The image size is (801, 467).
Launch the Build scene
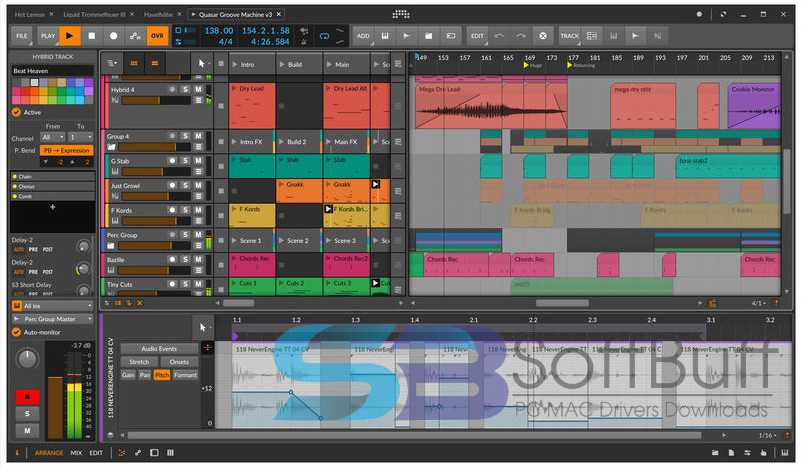[x=282, y=64]
